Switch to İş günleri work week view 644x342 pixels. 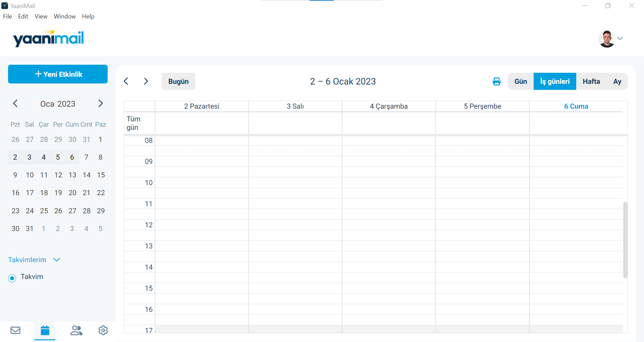[x=555, y=81]
